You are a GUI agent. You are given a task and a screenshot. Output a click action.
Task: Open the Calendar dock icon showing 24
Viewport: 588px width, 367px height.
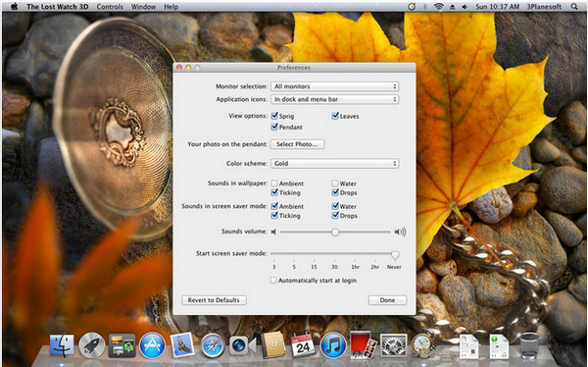coord(303,344)
